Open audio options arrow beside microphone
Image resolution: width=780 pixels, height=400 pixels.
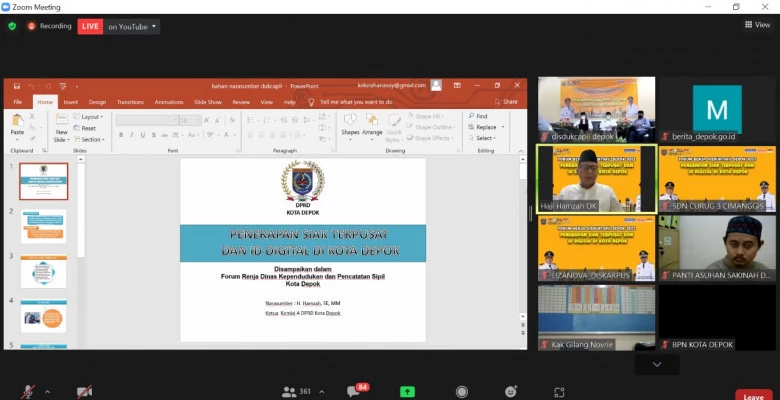47,392
